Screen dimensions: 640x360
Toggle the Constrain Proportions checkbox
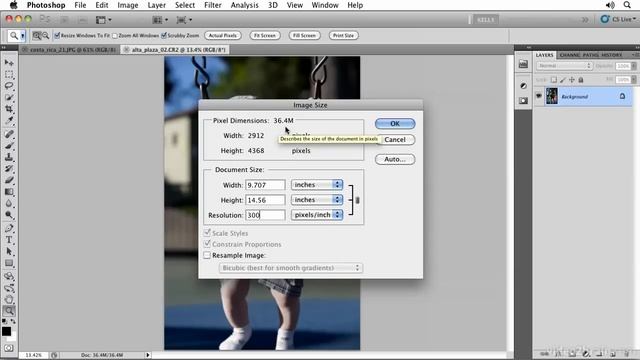[207, 244]
